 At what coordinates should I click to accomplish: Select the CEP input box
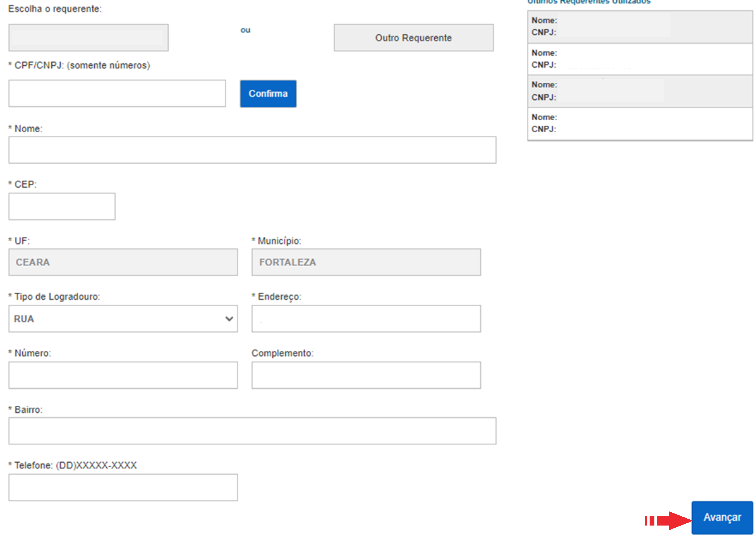(x=62, y=206)
